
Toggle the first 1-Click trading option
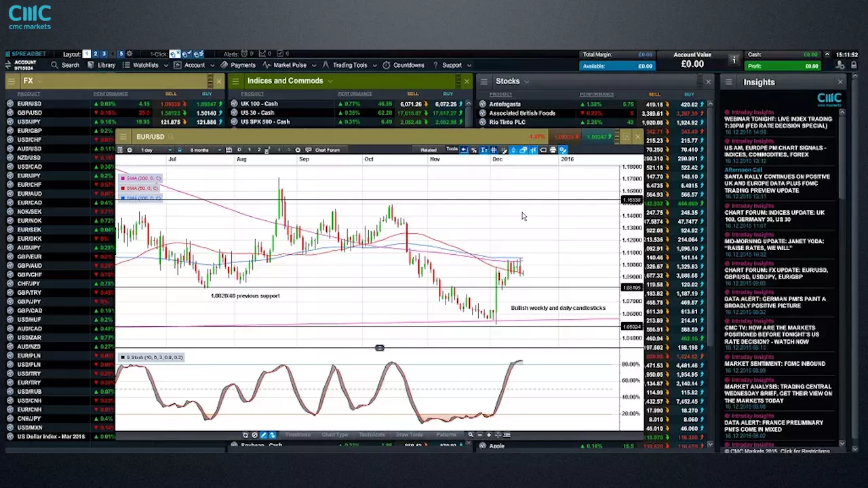point(174,54)
